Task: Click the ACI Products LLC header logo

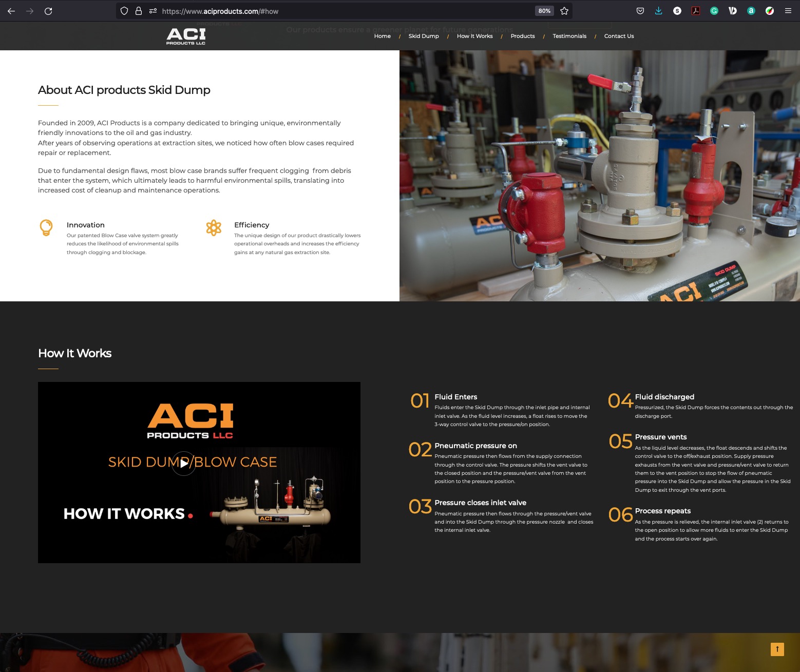Action: (x=186, y=36)
